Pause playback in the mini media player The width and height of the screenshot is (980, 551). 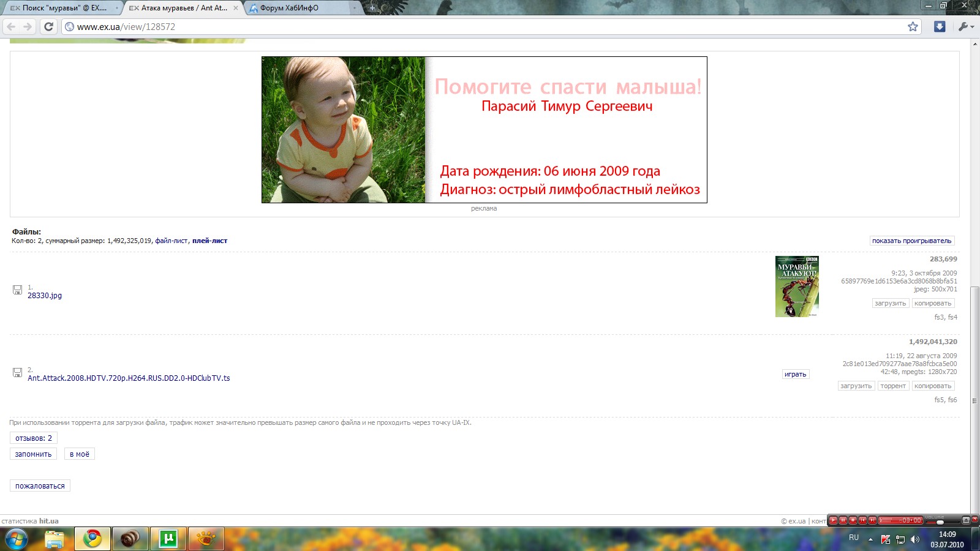point(843,520)
